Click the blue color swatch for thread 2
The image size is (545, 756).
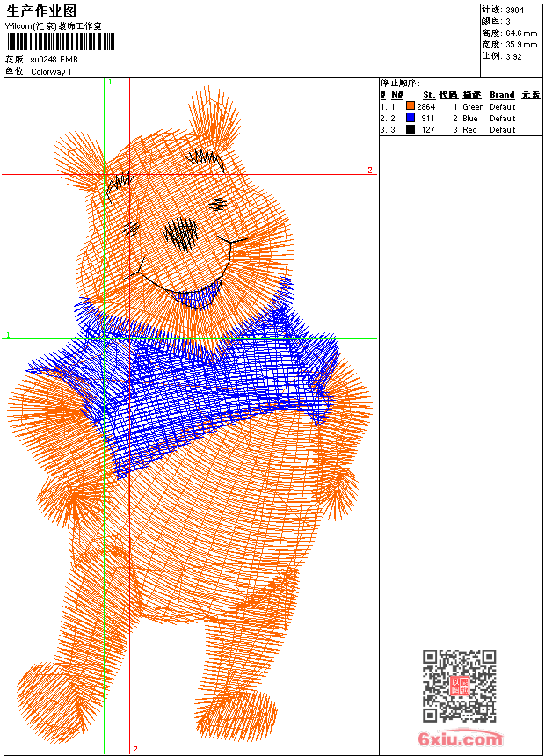[x=411, y=118]
